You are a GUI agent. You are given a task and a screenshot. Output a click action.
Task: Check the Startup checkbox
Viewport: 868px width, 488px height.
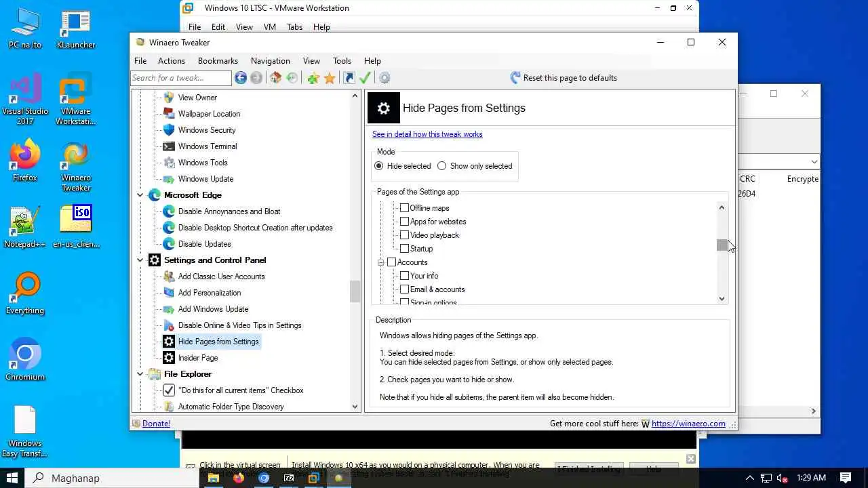[404, 249]
